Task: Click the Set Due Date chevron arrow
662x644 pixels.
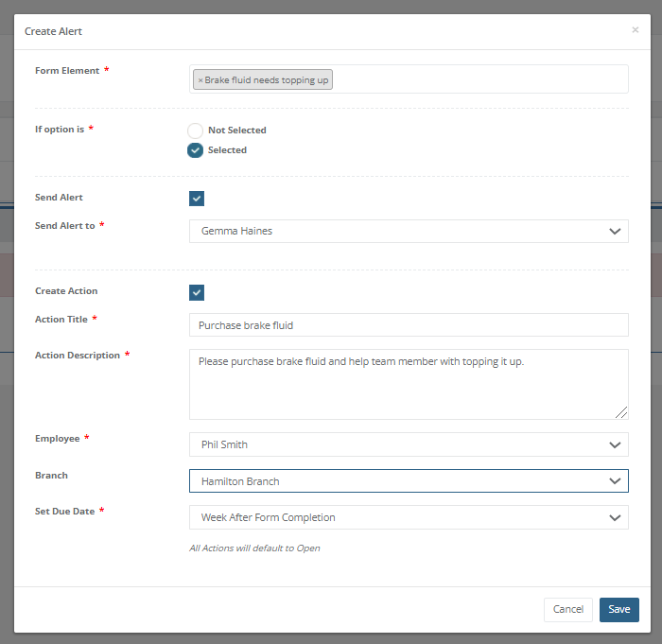Action: pyautogui.click(x=615, y=517)
